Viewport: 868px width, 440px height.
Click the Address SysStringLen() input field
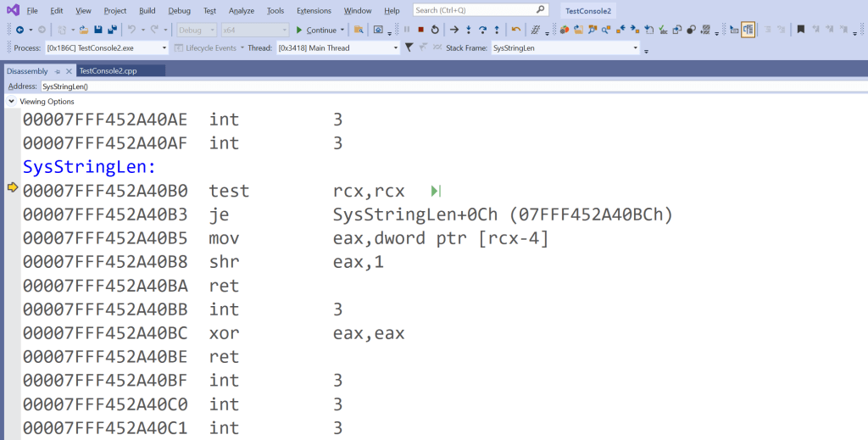click(x=454, y=86)
